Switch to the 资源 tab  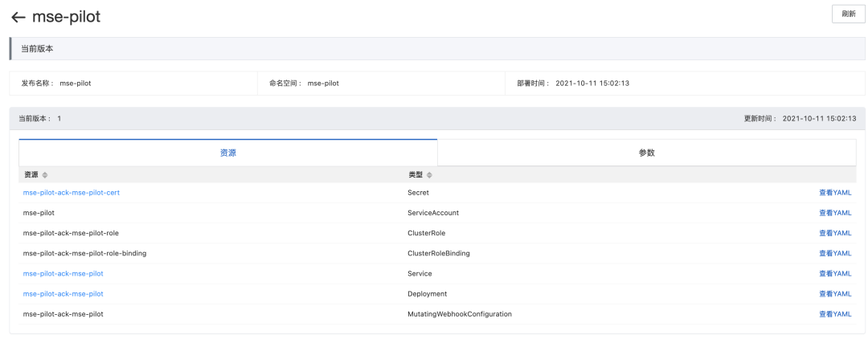pyautogui.click(x=228, y=153)
